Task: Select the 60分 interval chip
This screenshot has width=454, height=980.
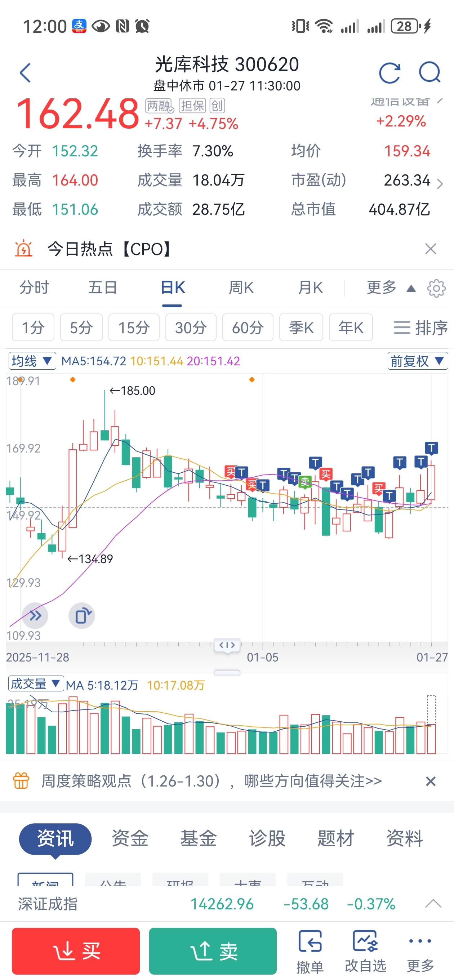Action: [x=248, y=328]
